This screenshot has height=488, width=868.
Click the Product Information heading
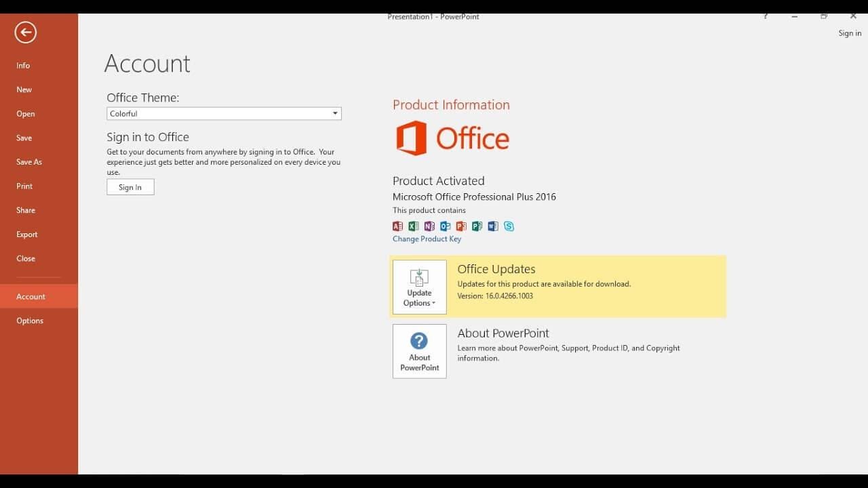[451, 105]
